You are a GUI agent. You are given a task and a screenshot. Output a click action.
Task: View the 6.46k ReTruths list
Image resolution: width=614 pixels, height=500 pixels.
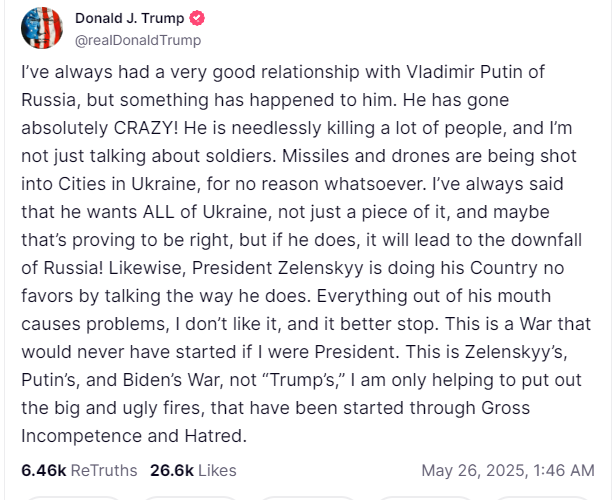coord(79,470)
